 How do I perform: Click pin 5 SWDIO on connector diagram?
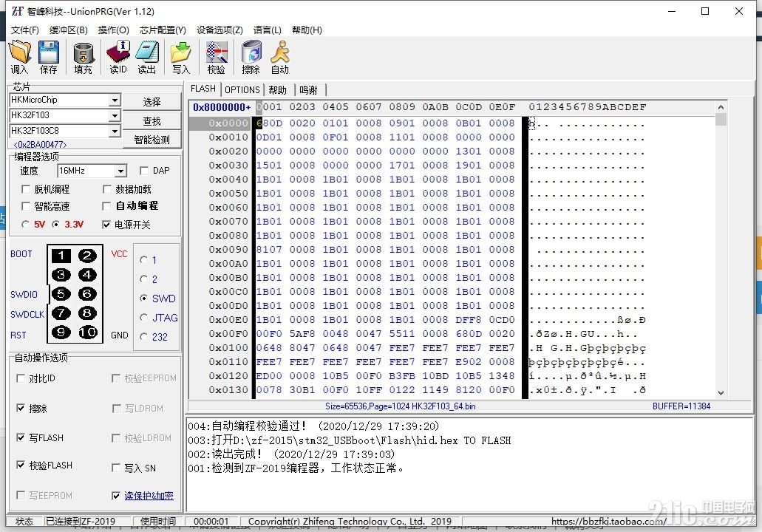(x=61, y=294)
